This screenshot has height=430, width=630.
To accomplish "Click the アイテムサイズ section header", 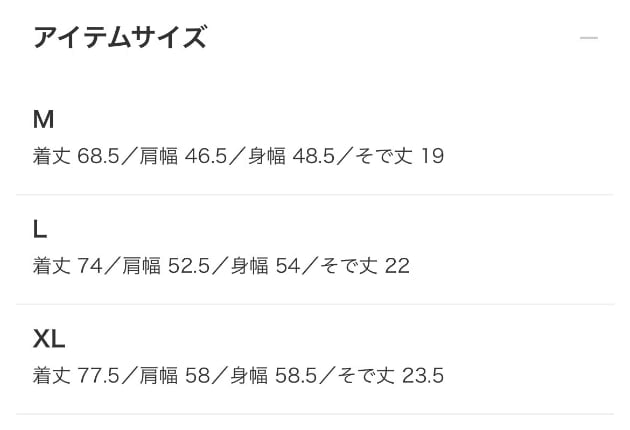I will 120,37.
